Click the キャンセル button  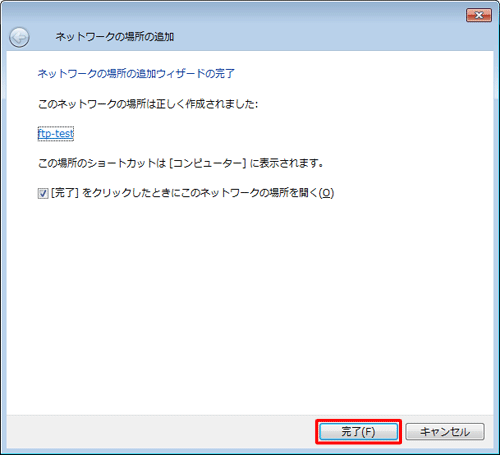(x=445, y=432)
